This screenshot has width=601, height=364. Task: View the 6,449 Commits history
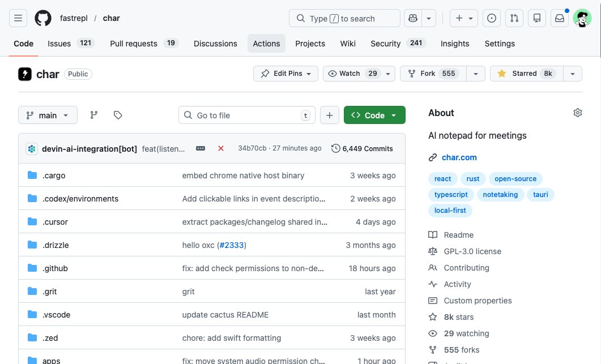tap(362, 148)
